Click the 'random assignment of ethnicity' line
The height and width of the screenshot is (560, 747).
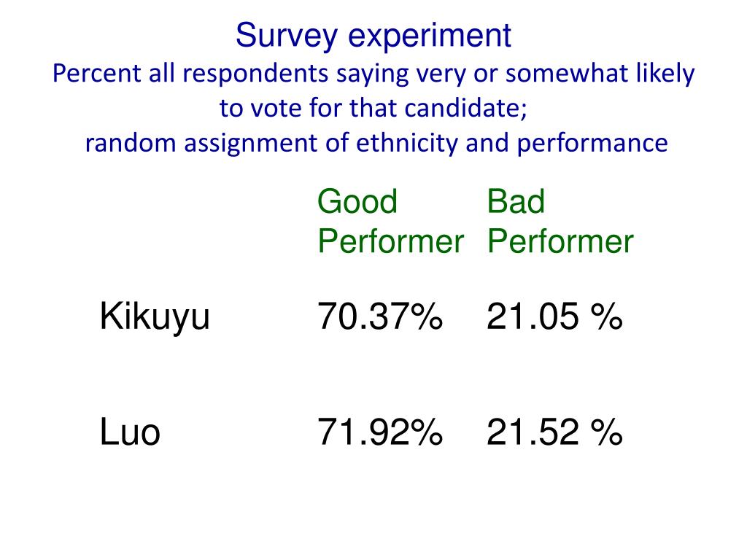pyautogui.click(x=376, y=143)
